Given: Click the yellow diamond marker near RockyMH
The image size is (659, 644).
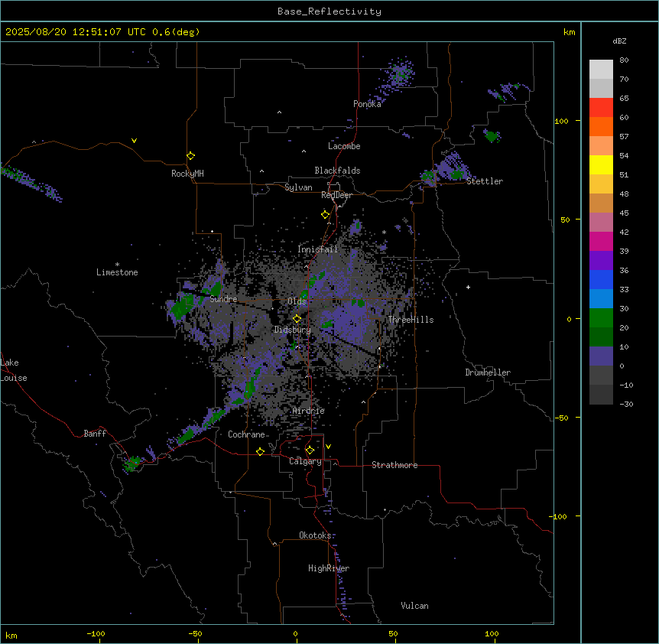Looking at the screenshot, I should click(190, 156).
